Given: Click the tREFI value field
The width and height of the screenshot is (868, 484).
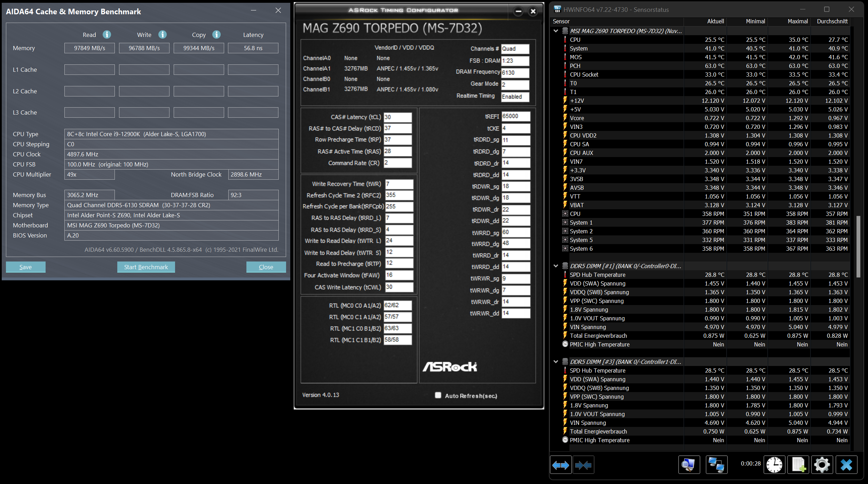Looking at the screenshot, I should (515, 116).
